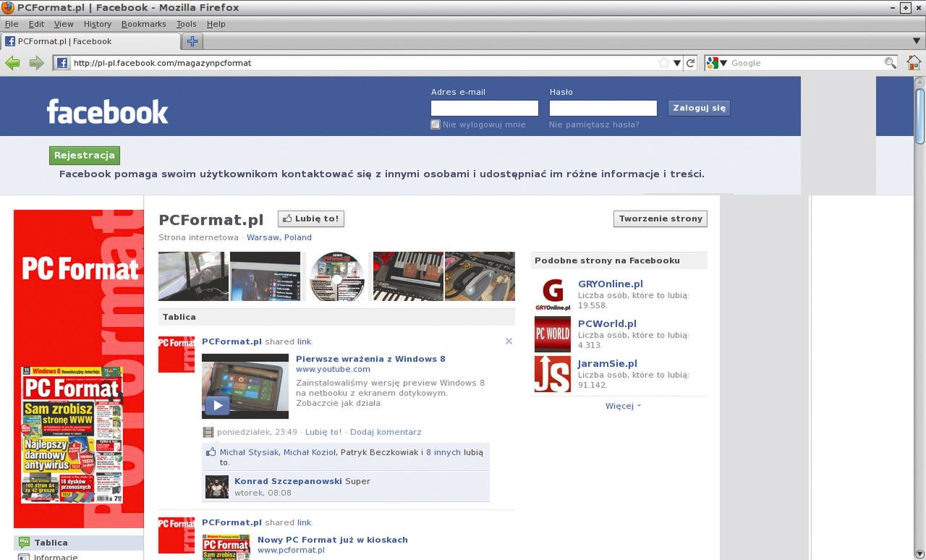Click Konrad Szczepanowski's avatar
926x560 pixels.
(217, 486)
